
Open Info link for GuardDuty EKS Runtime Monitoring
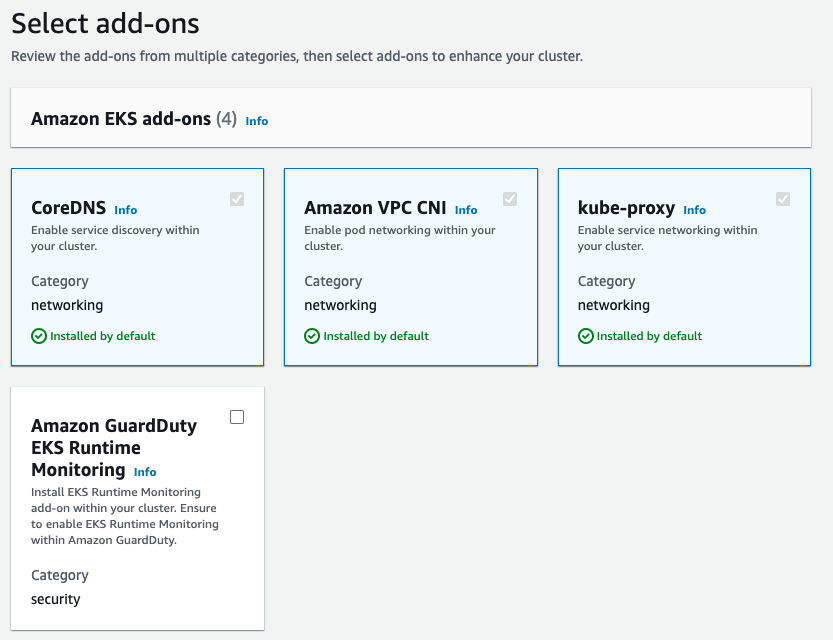145,472
